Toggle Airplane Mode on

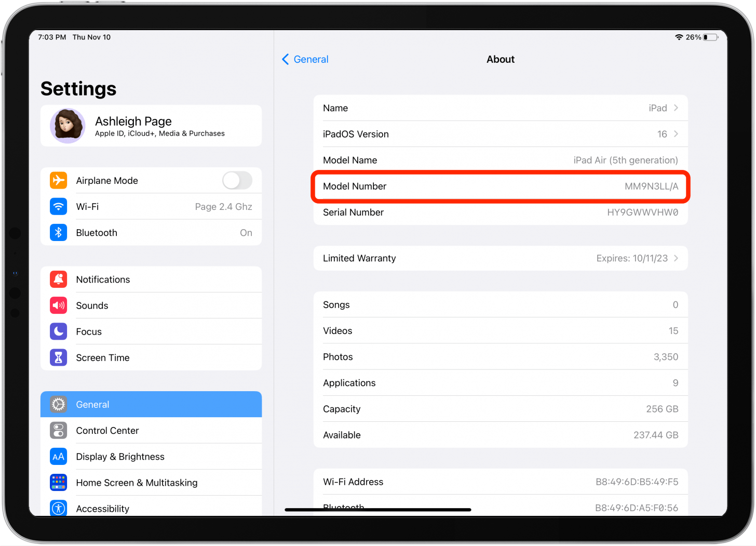[x=237, y=180]
